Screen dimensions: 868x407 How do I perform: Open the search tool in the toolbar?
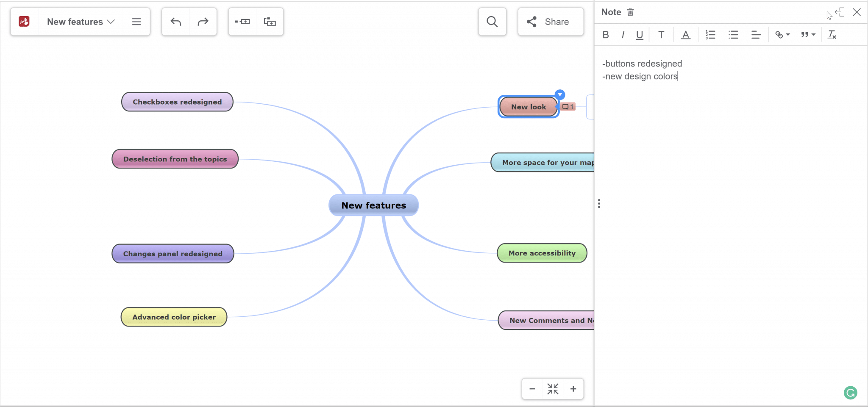point(492,21)
